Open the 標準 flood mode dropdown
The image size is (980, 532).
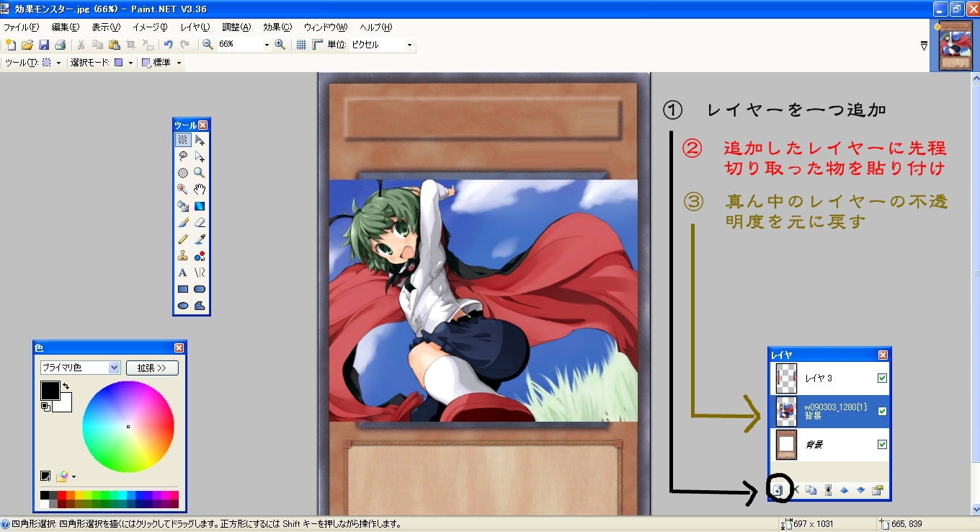point(179,63)
